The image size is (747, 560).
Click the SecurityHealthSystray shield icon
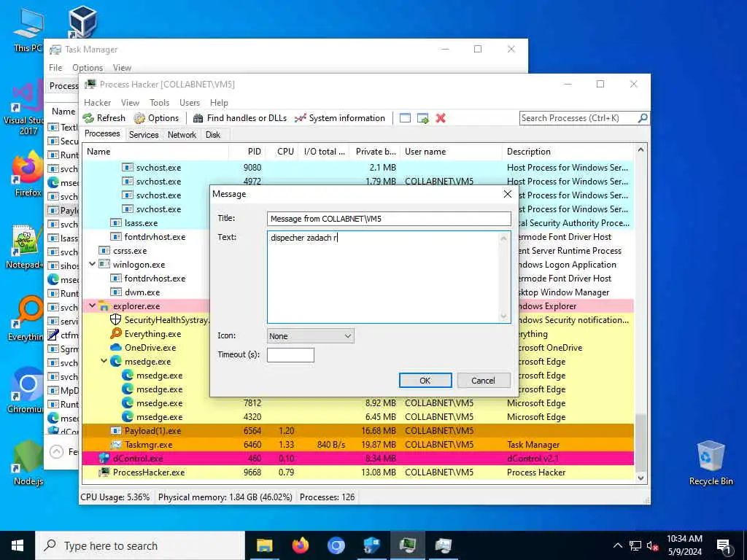coord(116,319)
